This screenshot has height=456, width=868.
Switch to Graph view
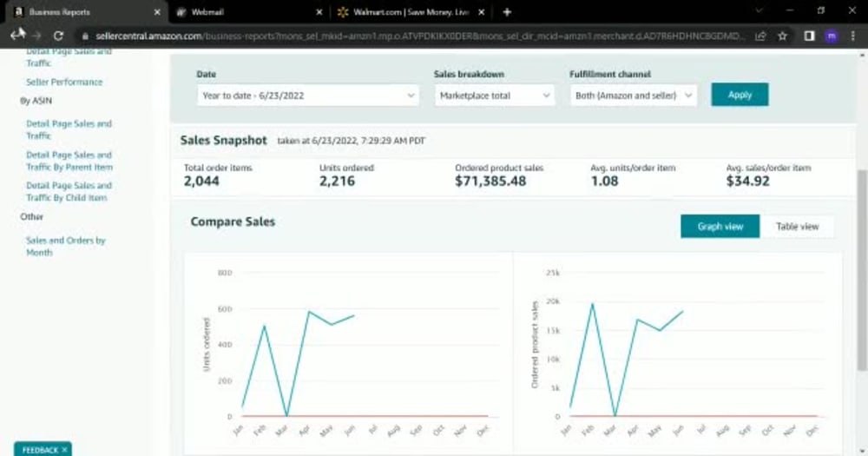click(x=720, y=227)
